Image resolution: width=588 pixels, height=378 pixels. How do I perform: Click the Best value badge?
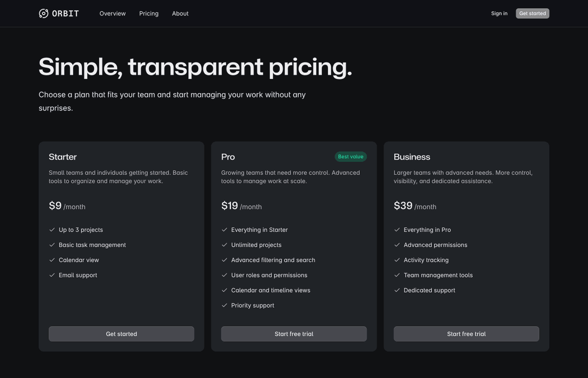pos(351,157)
